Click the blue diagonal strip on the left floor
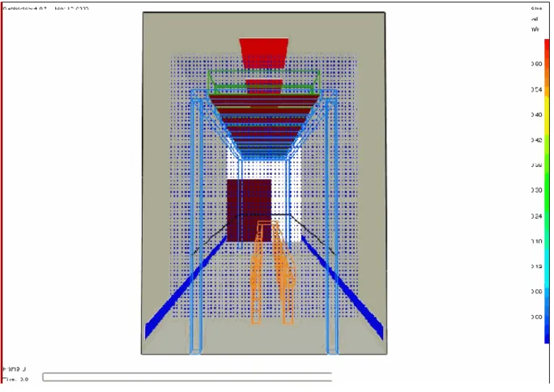The height and width of the screenshot is (392, 554). pos(185,288)
